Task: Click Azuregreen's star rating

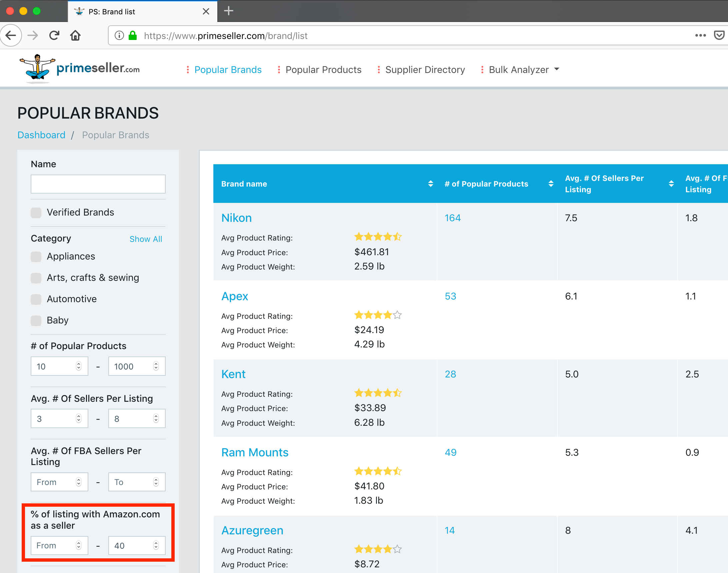Action: click(x=378, y=549)
